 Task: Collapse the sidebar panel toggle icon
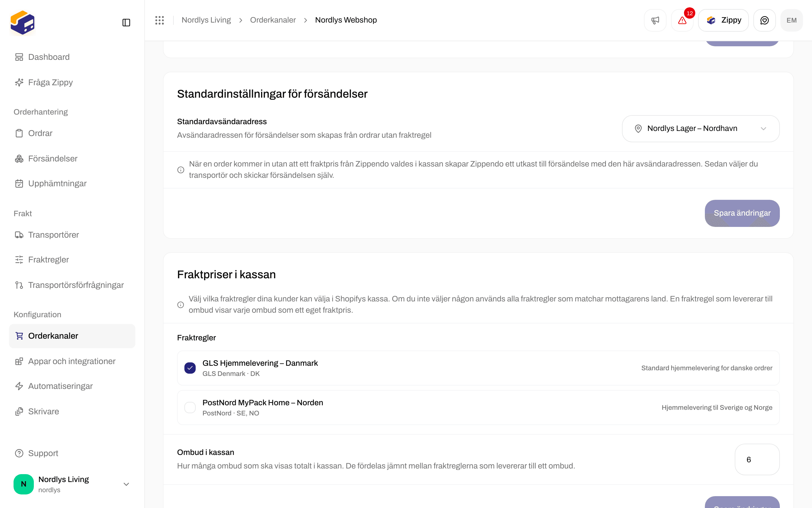126,23
